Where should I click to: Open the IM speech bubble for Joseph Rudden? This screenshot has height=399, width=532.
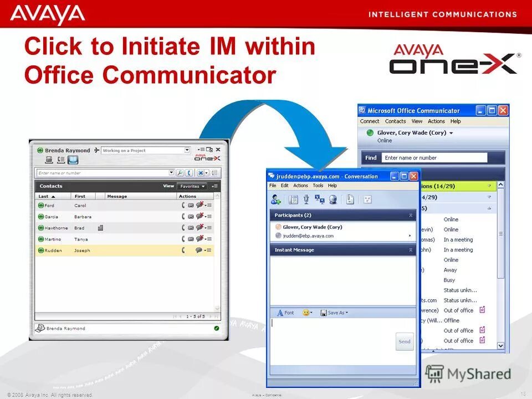click(199, 250)
